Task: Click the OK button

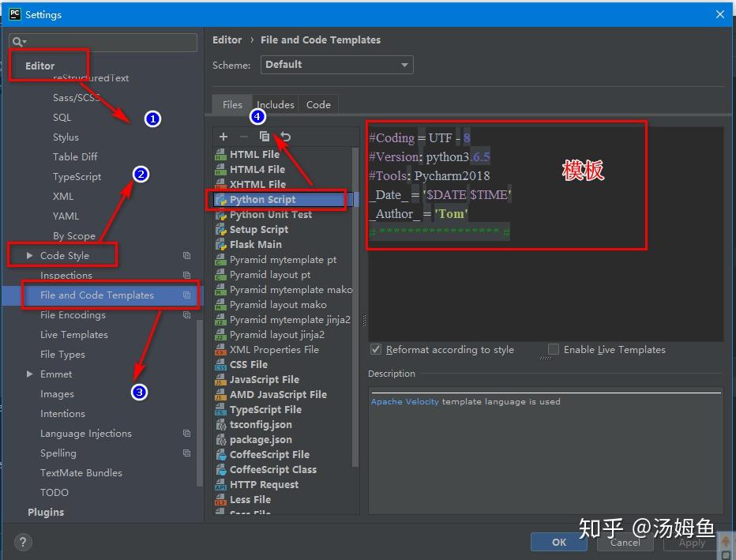Action: [x=558, y=542]
